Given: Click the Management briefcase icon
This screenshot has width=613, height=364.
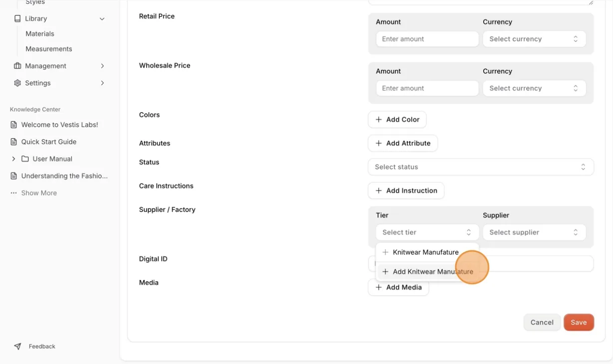Looking at the screenshot, I should click(x=17, y=66).
